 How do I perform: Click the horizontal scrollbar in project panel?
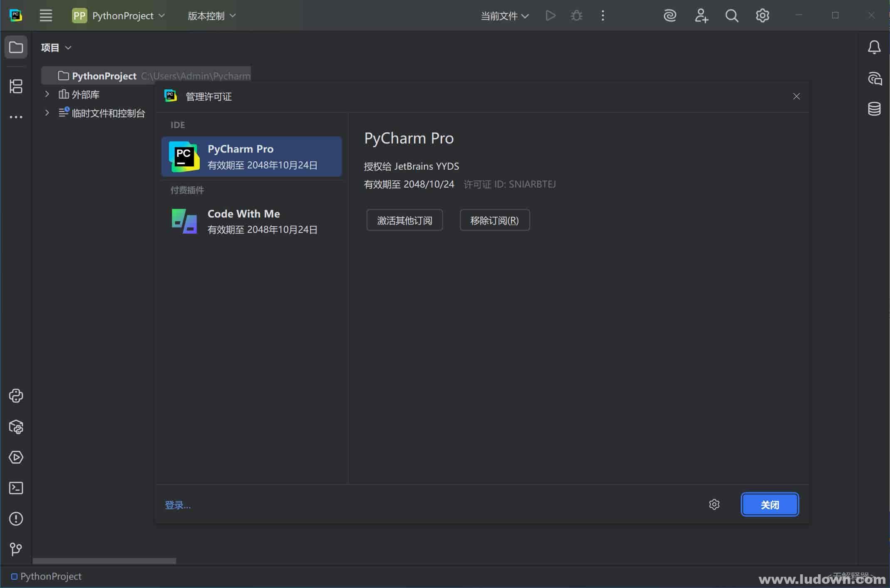pyautogui.click(x=104, y=561)
